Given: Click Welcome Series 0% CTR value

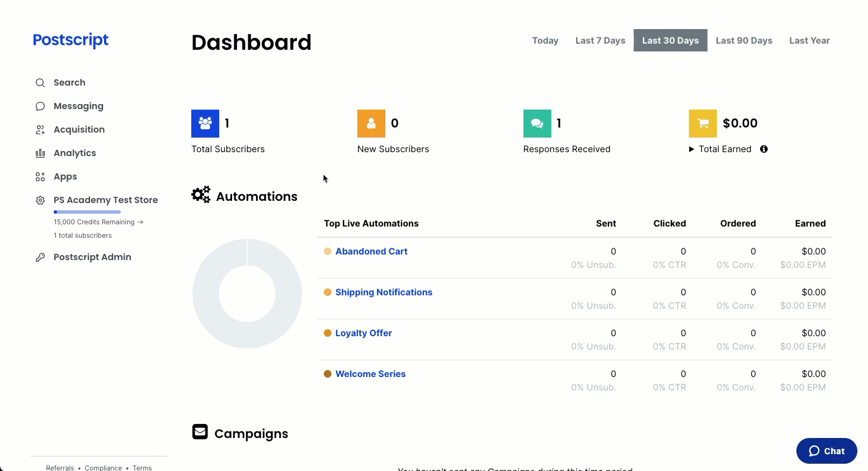Looking at the screenshot, I should [x=669, y=388].
